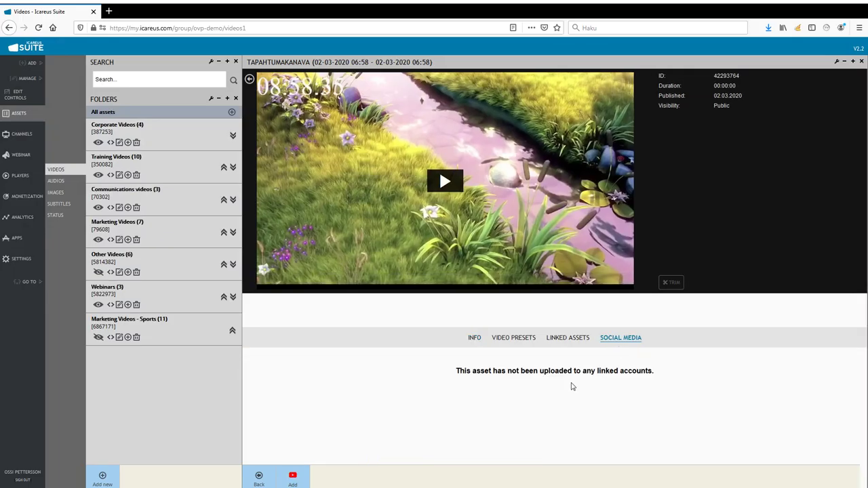Move Marketing Videos - Sports folder up
This screenshot has height=488, width=868.
tap(232, 331)
